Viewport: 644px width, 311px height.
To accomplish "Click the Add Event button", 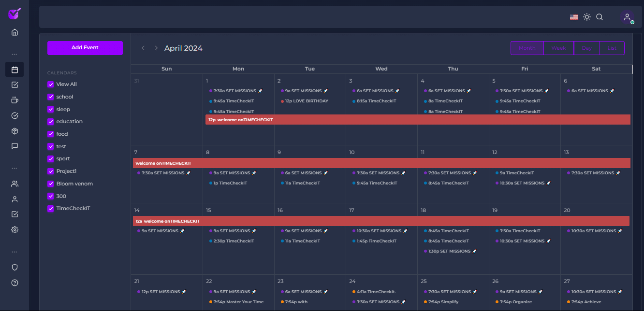I will click(85, 48).
